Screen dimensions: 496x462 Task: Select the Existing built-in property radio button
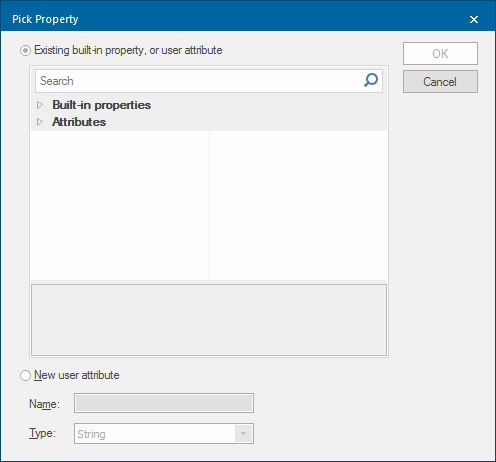click(25, 51)
